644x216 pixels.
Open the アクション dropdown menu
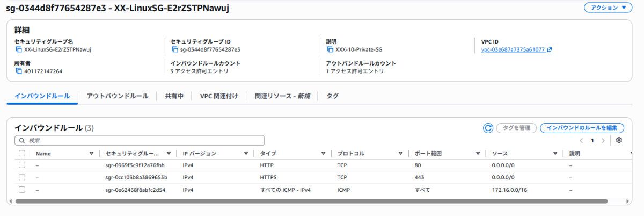(608, 8)
